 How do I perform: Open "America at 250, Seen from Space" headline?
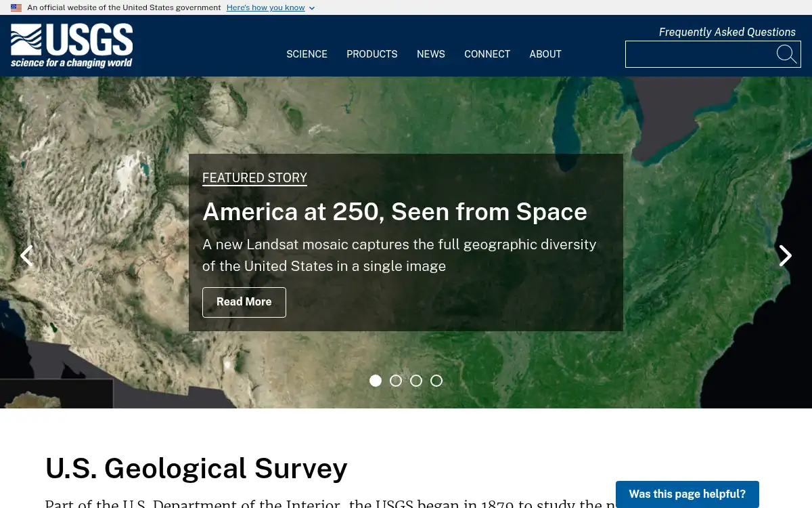point(394,211)
